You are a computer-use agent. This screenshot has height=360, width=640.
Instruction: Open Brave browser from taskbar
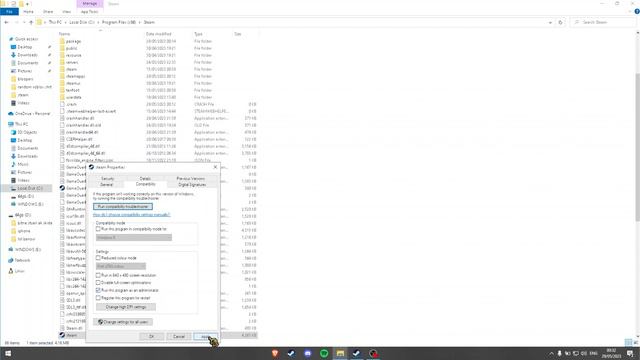coord(275,353)
